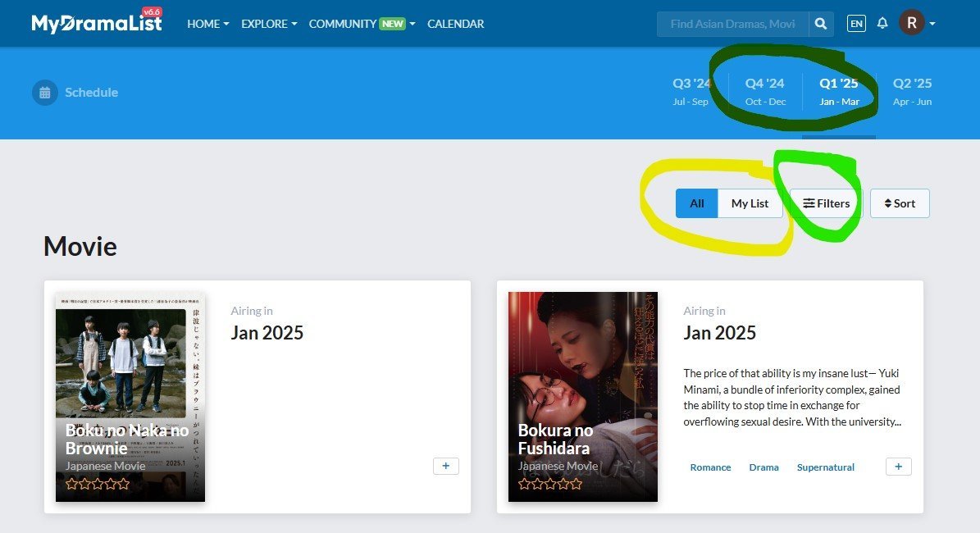
Task: Add Bokura no Fushidara to list
Action: (898, 466)
